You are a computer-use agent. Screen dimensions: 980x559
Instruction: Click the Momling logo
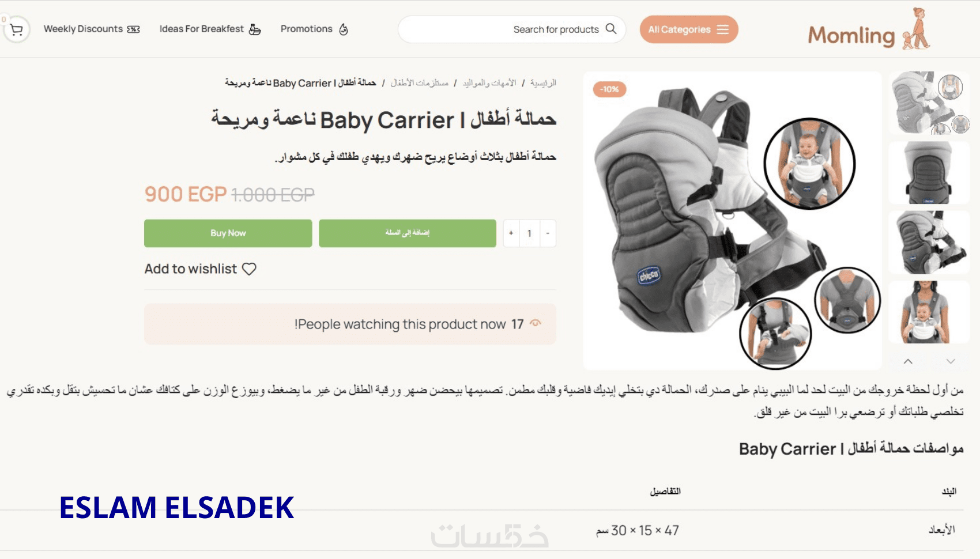pos(869,30)
